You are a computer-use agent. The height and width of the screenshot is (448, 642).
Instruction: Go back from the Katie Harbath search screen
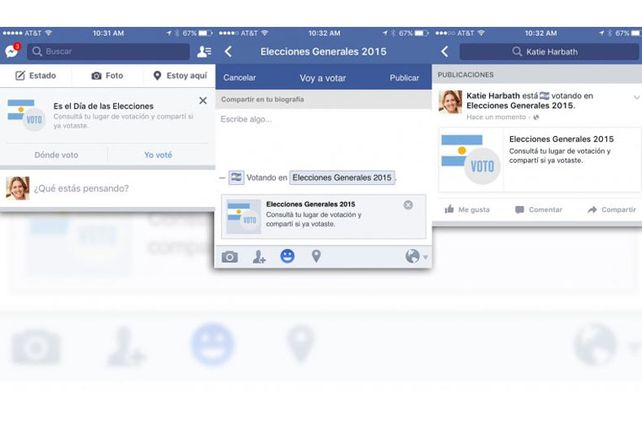pos(445,52)
